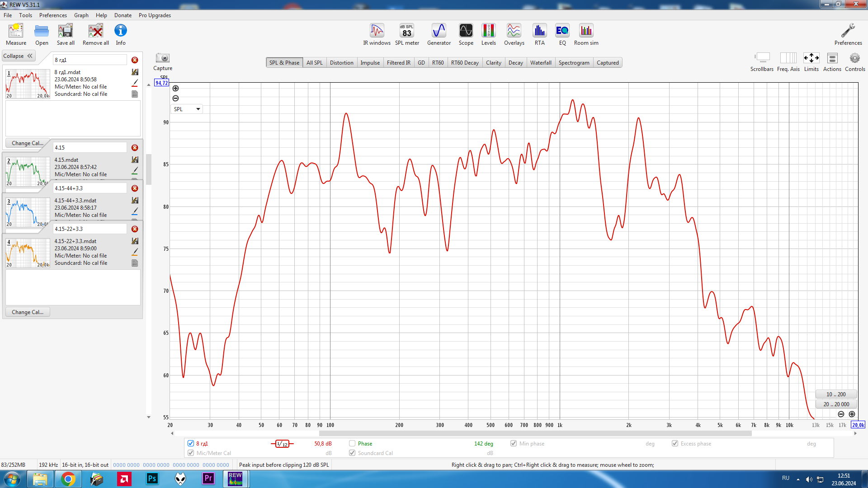Screen dimensions: 868x488
Task: Click the 1/12 smoothing trace selector
Action: pyautogui.click(x=282, y=444)
